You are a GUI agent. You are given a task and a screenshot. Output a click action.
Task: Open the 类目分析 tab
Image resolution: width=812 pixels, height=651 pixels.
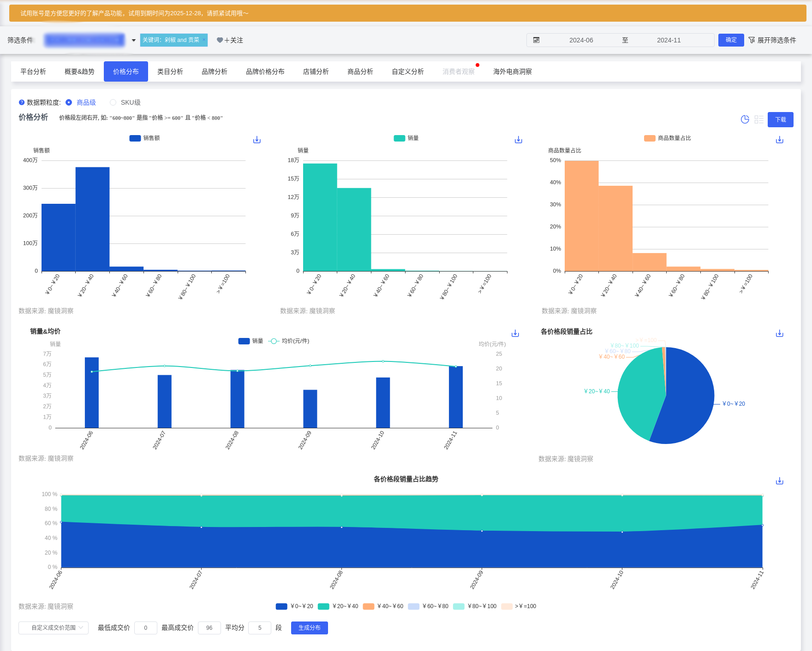170,71
